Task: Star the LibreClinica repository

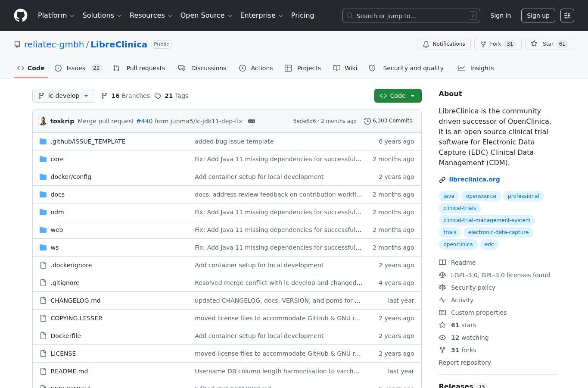Action: pos(549,44)
